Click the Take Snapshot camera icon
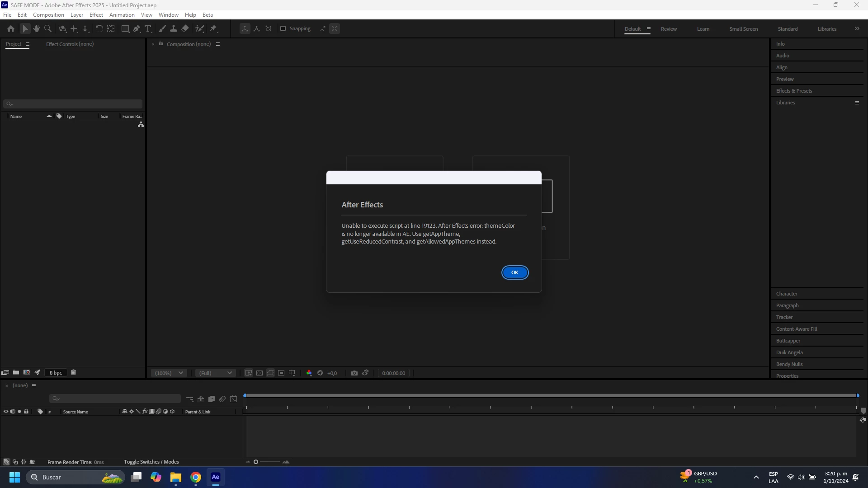The height and width of the screenshot is (488, 868). 354,373
